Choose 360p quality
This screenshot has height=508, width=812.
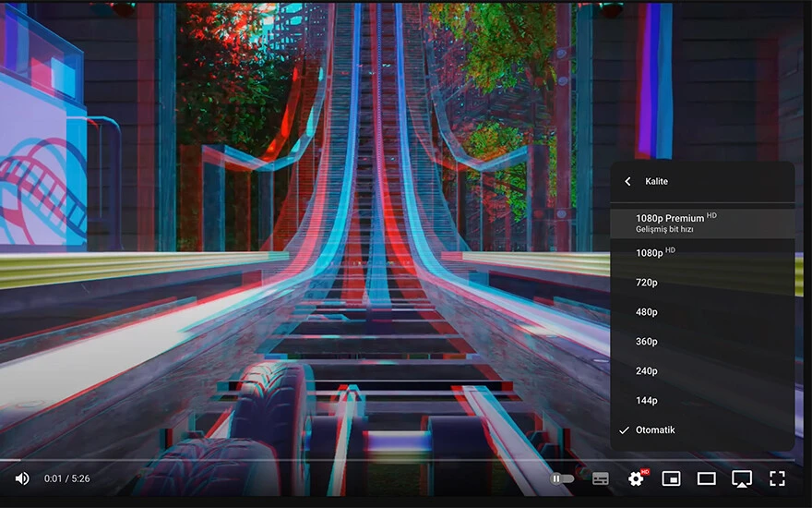coord(702,342)
